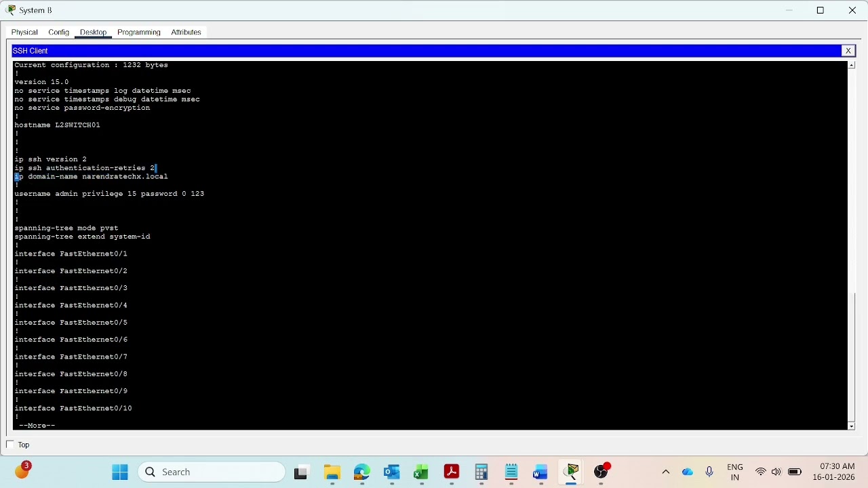Select the Desktop tab
This screenshot has height=488, width=868.
tap(93, 32)
